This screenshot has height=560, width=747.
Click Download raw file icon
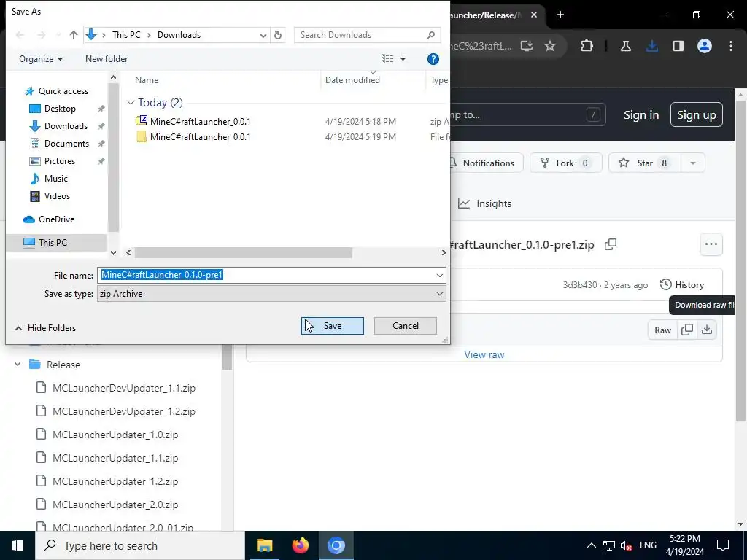tap(707, 330)
